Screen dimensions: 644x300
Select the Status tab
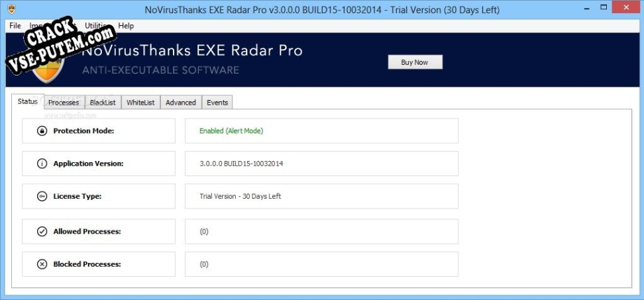coord(28,101)
